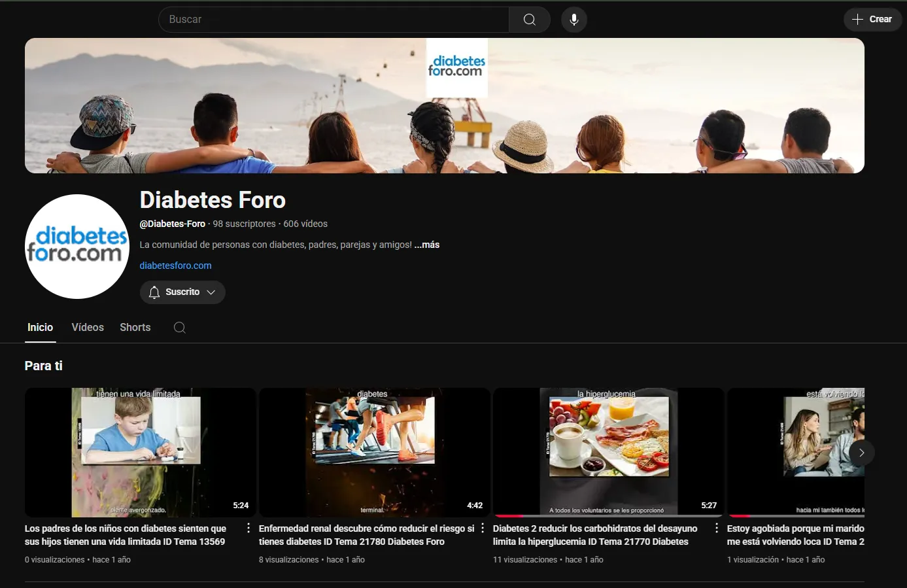
Task: Open the diabetesforo.com website link
Action: (175, 266)
